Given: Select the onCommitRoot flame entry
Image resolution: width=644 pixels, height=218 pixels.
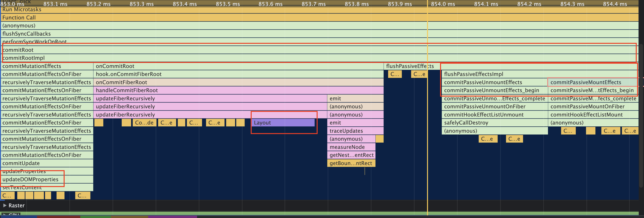Looking at the screenshot, I should (x=115, y=66).
